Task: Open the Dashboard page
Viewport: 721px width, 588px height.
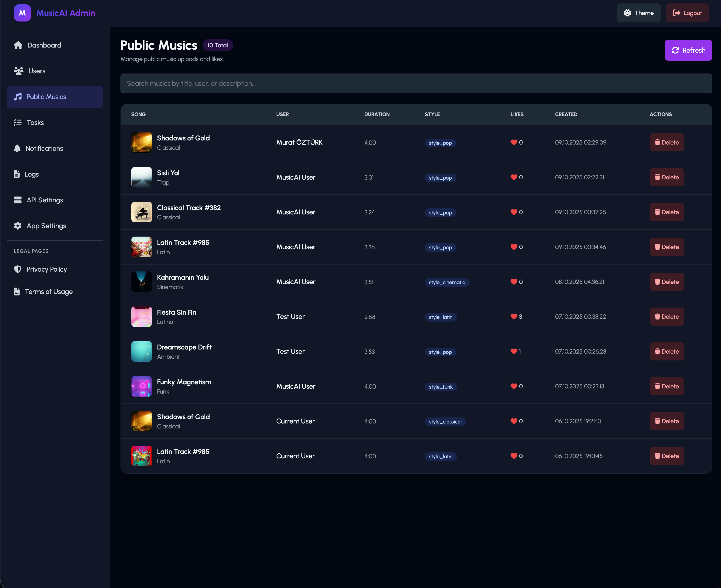Action: [x=55, y=45]
